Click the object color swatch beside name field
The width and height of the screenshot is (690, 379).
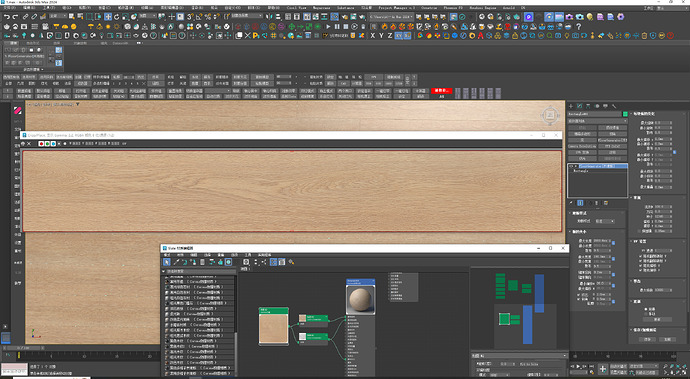(625, 114)
